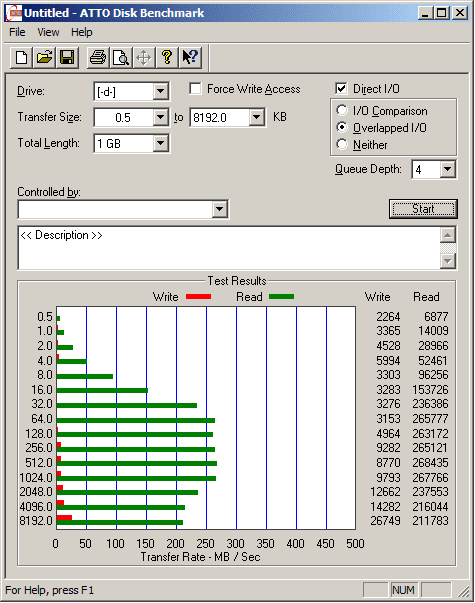Click the read value 211783
The width and height of the screenshot is (475, 603).
430,521
